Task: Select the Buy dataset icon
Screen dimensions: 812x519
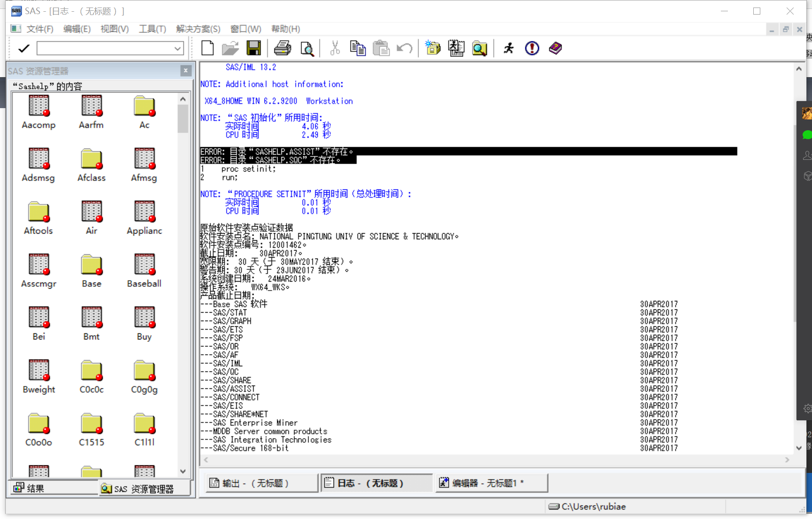Action: (144, 317)
